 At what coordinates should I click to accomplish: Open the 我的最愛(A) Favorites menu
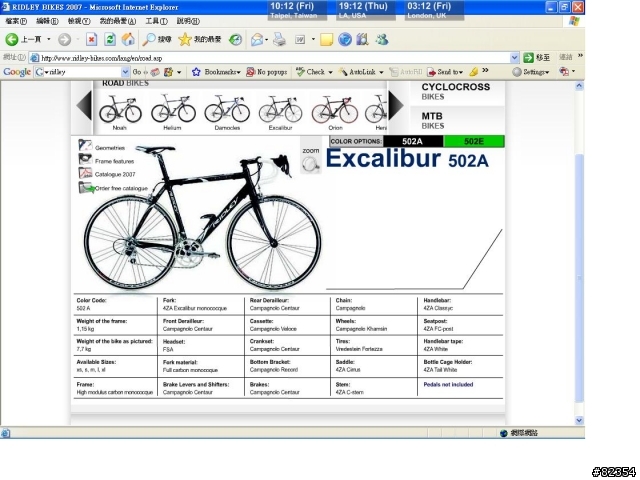118,21
